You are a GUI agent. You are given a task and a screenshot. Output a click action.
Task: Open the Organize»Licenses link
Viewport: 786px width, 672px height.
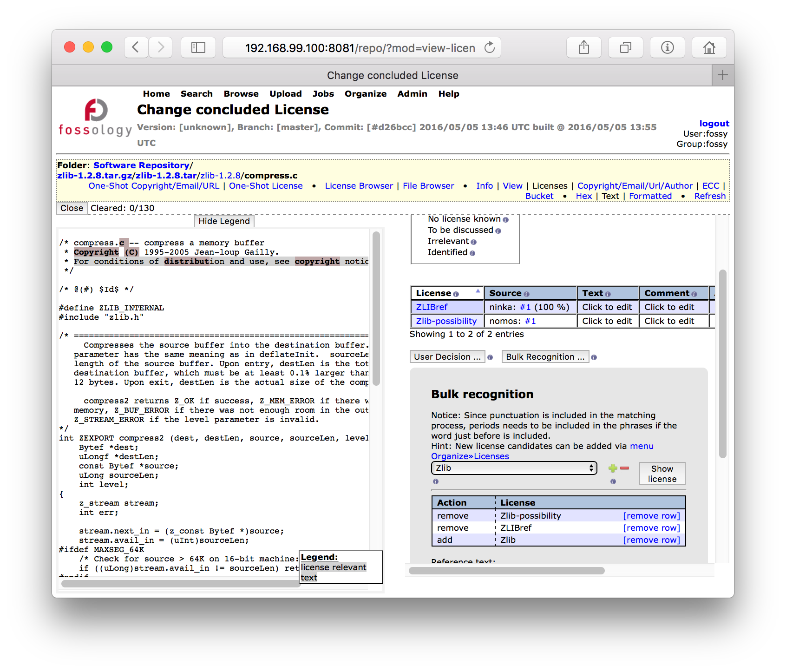point(470,456)
